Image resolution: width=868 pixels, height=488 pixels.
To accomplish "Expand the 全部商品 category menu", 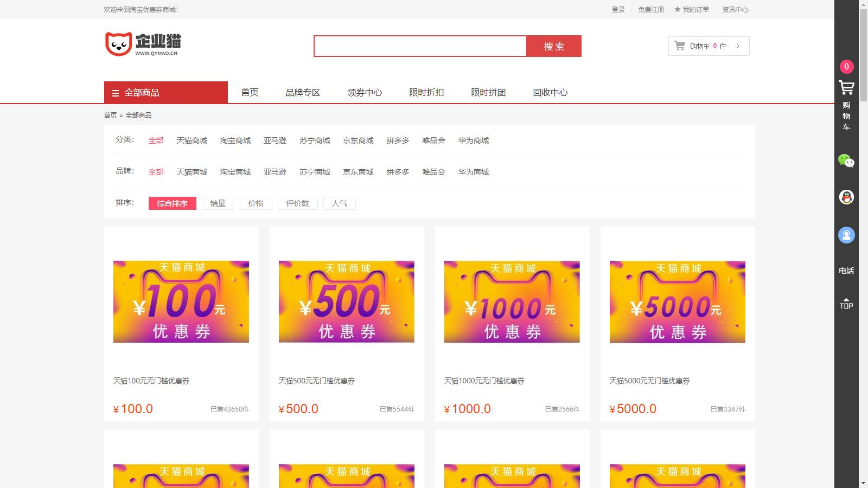I will [x=165, y=92].
